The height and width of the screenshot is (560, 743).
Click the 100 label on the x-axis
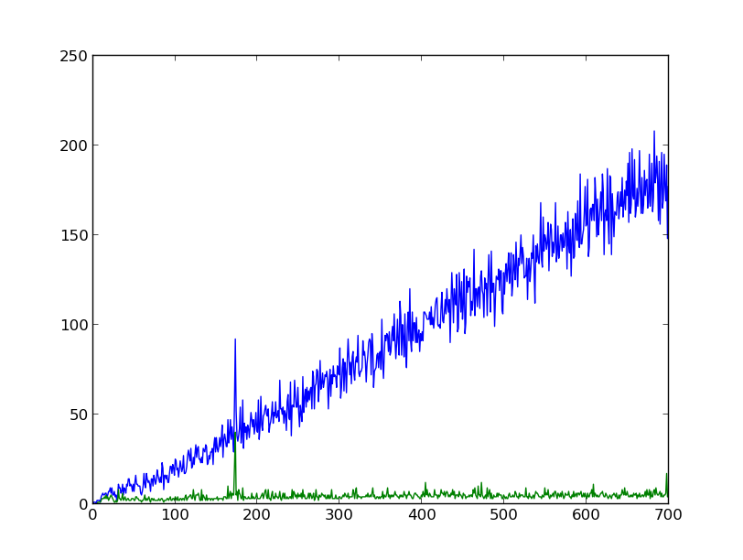tap(175, 515)
